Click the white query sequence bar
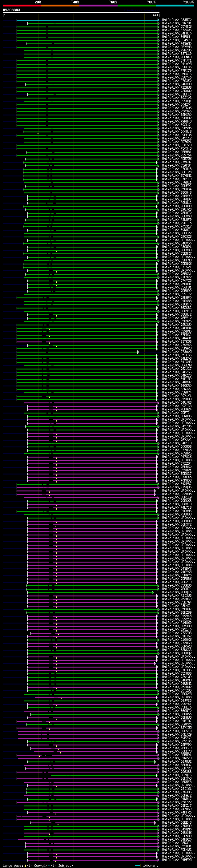 (x=81, y=13)
